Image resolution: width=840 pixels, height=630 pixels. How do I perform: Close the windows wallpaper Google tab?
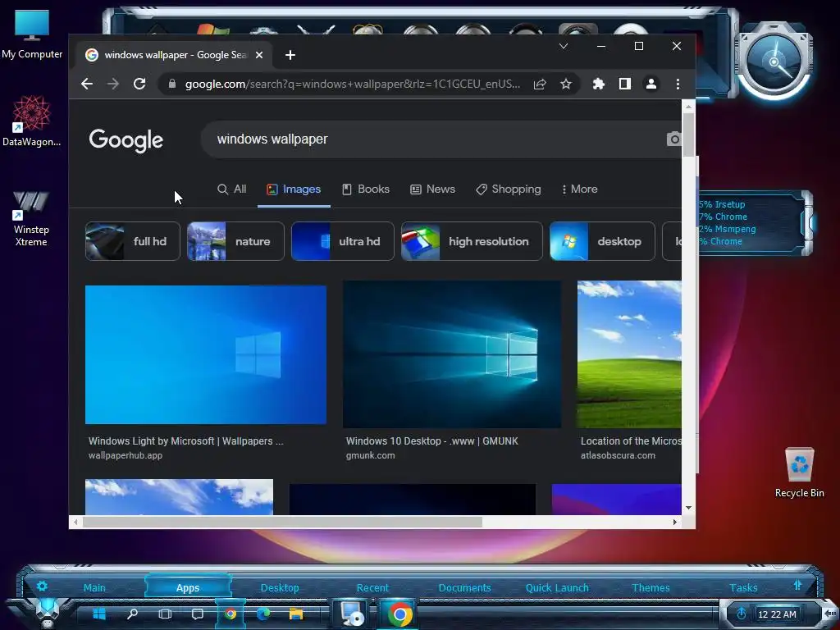pyautogui.click(x=259, y=55)
